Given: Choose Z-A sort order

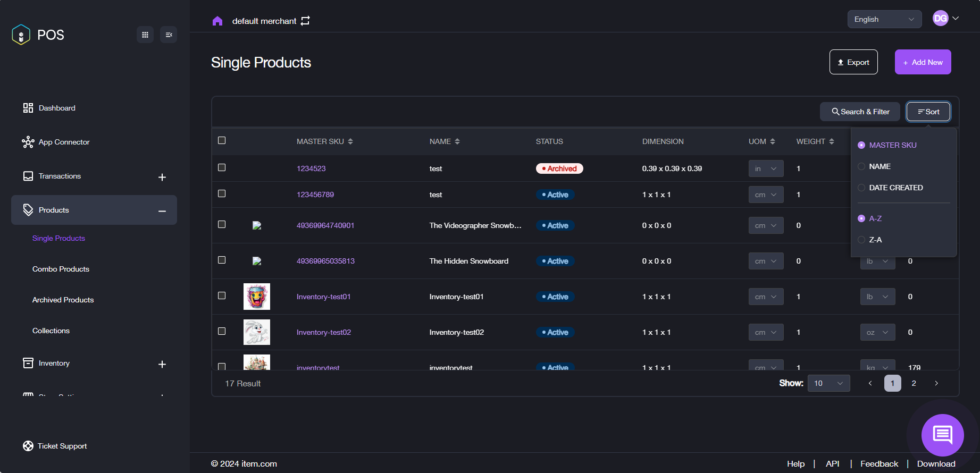Looking at the screenshot, I should 861,240.
